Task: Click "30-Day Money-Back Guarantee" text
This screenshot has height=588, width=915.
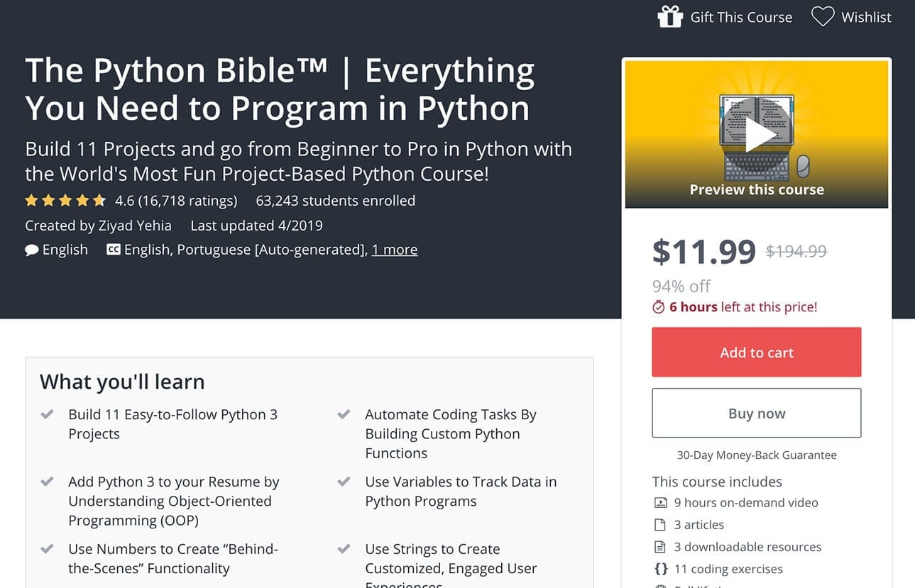Action: 757,455
